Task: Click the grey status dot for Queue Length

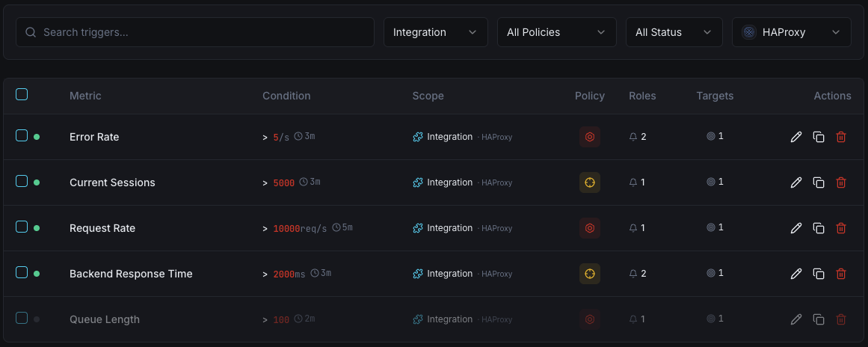Action: [37, 319]
